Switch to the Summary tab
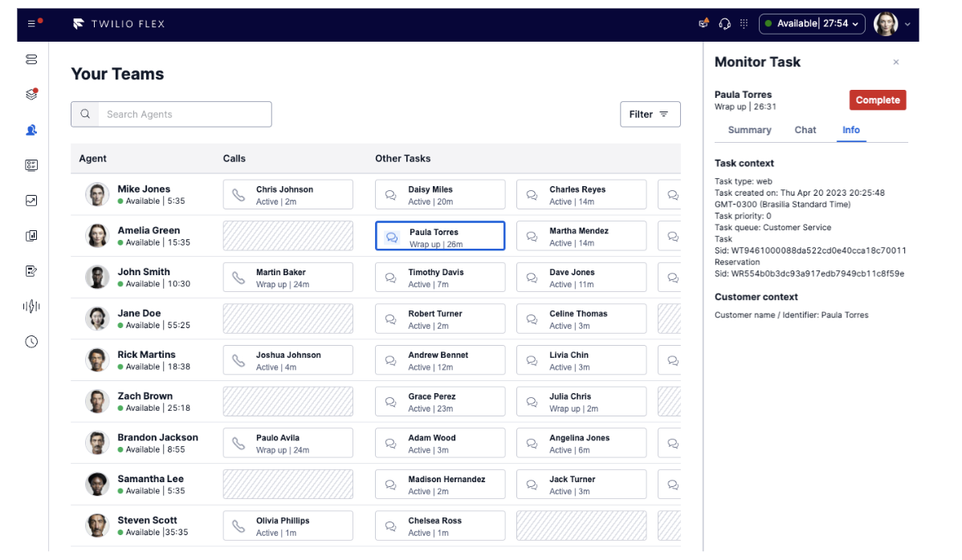Image resolution: width=962 pixels, height=560 pixels. pos(749,130)
